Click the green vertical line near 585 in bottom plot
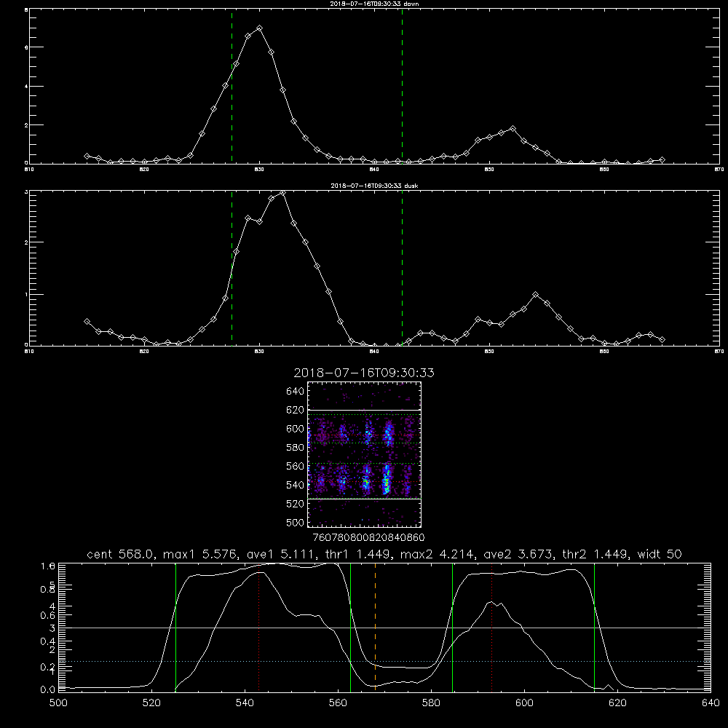This screenshot has height=728, width=728. [452, 628]
